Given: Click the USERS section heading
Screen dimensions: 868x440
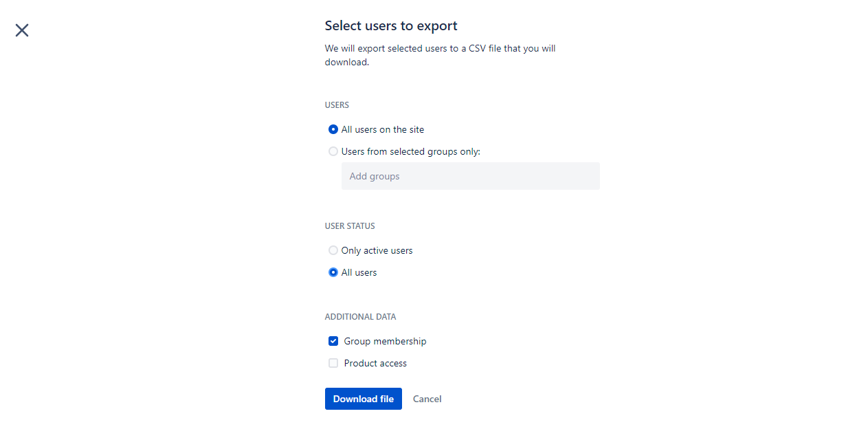Looking at the screenshot, I should click(337, 105).
